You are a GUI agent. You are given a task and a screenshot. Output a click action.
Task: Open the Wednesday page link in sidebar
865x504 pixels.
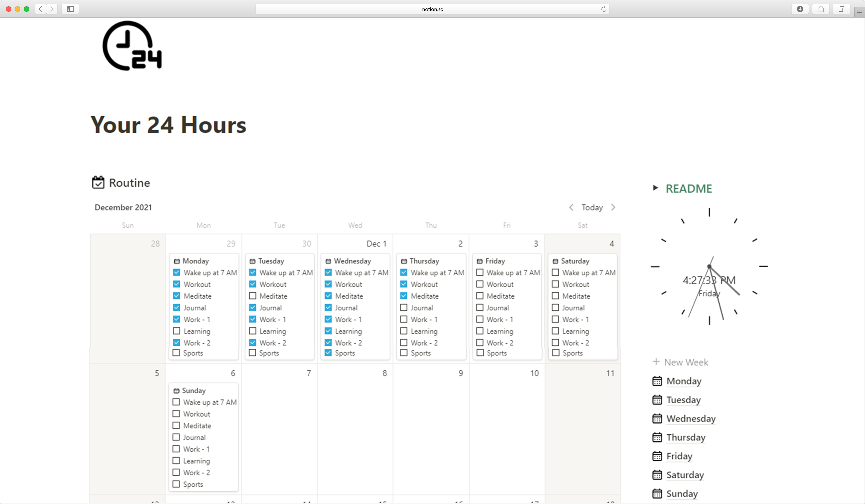pyautogui.click(x=691, y=419)
